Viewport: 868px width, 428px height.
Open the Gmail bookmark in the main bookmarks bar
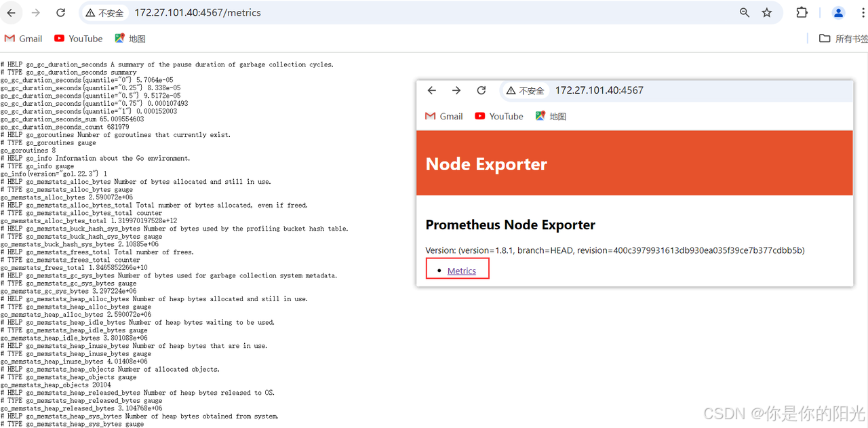coord(24,39)
